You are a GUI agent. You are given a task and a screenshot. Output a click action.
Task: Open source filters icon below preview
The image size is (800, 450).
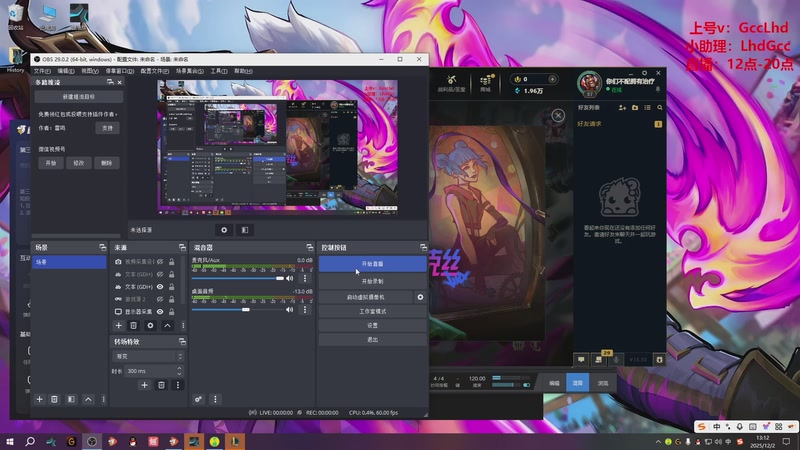[x=245, y=230]
